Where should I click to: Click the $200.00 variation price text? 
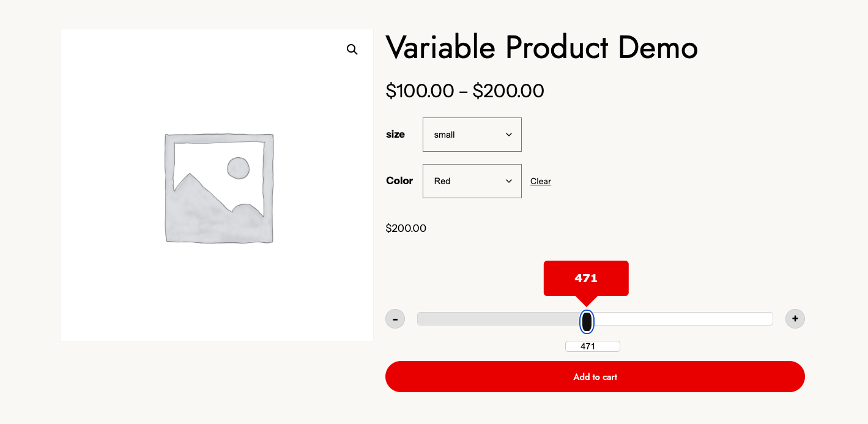(406, 228)
